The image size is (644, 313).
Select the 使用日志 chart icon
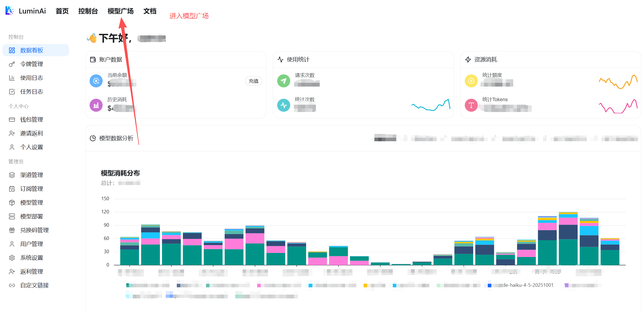coord(12,78)
